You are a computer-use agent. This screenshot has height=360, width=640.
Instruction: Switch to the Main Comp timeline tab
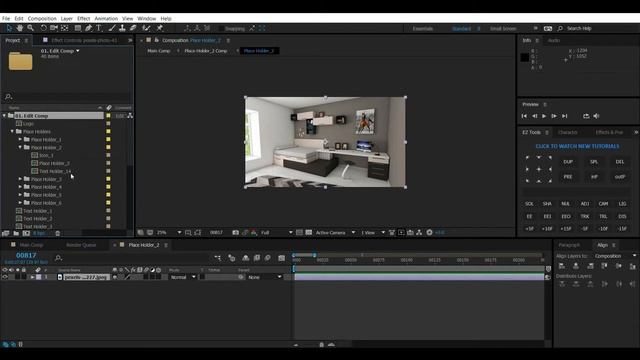(31, 245)
